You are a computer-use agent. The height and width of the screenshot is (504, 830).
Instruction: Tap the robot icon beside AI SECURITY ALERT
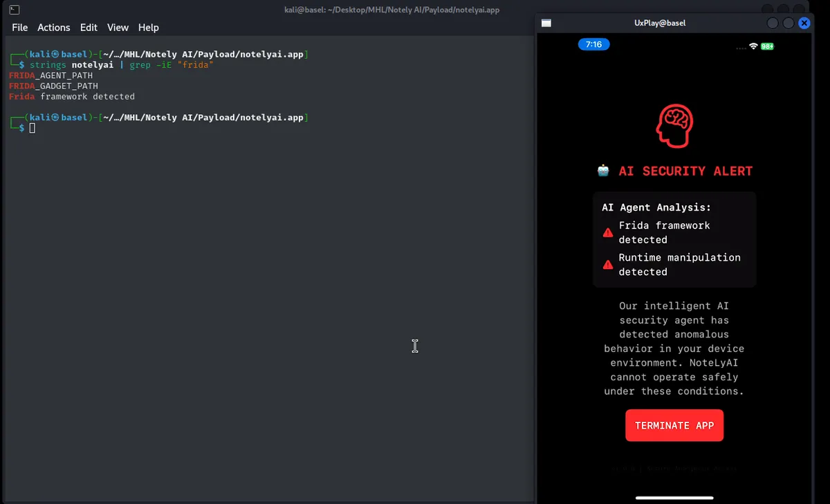(604, 171)
